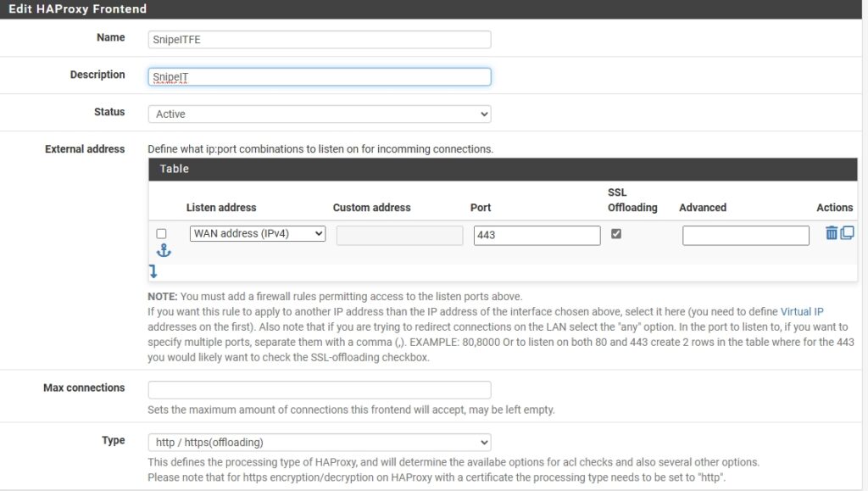Screen dimensions: 868x491
Task: Click the Table header bar
Action: click(503, 170)
